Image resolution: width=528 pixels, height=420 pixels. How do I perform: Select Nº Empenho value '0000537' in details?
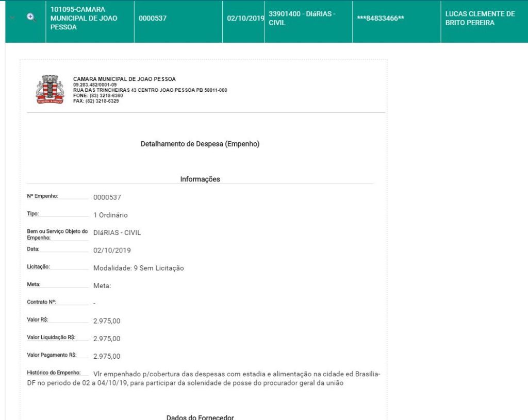(x=107, y=197)
